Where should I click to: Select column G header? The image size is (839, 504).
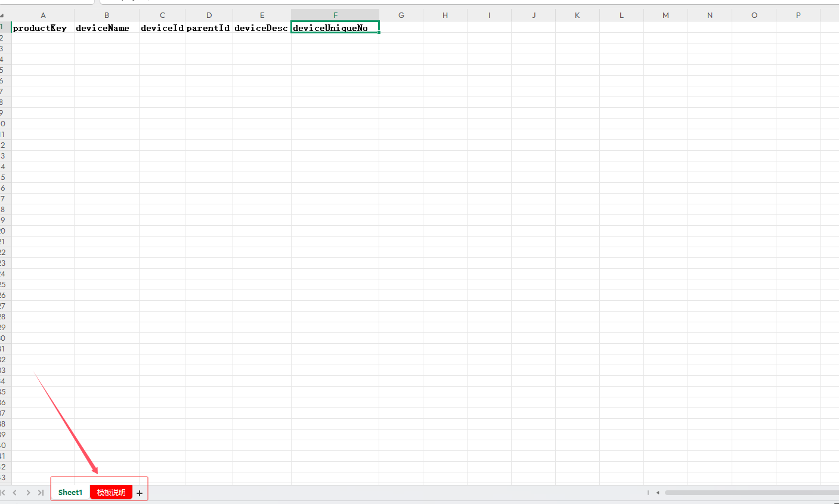pyautogui.click(x=401, y=15)
